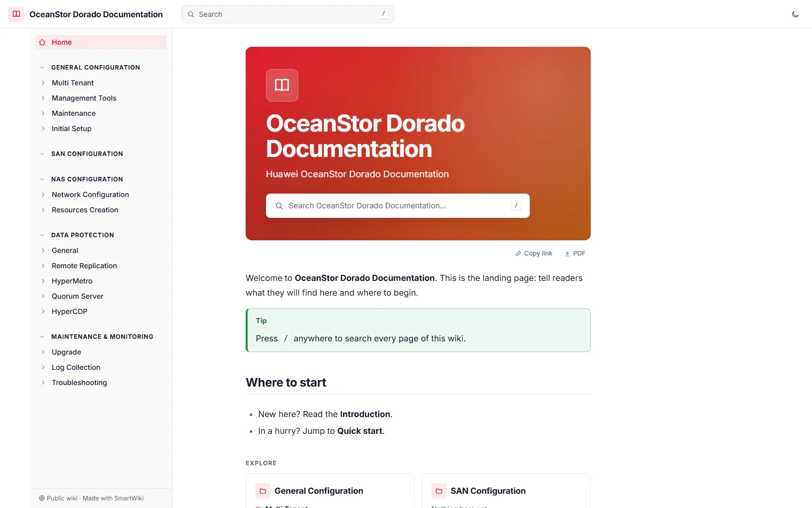Open Upgrade in sidebar
The width and height of the screenshot is (812, 508).
[x=66, y=352]
